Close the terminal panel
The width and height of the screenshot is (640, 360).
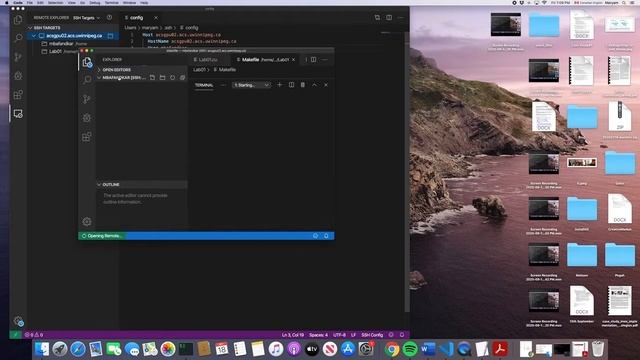coord(326,85)
